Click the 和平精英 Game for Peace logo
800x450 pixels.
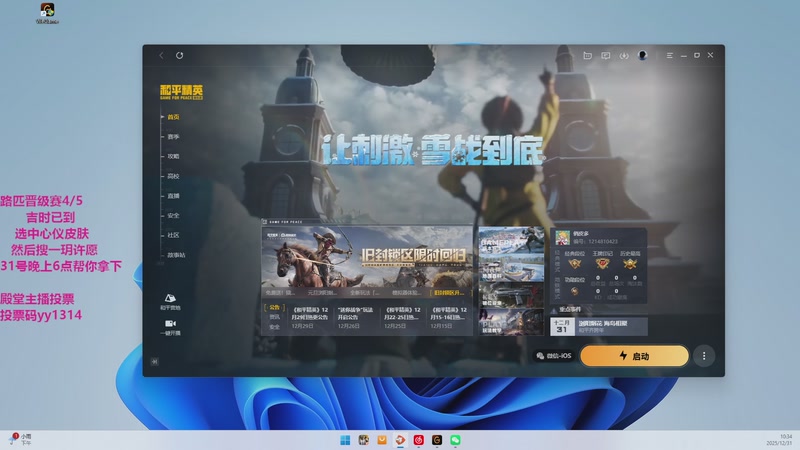(181, 92)
